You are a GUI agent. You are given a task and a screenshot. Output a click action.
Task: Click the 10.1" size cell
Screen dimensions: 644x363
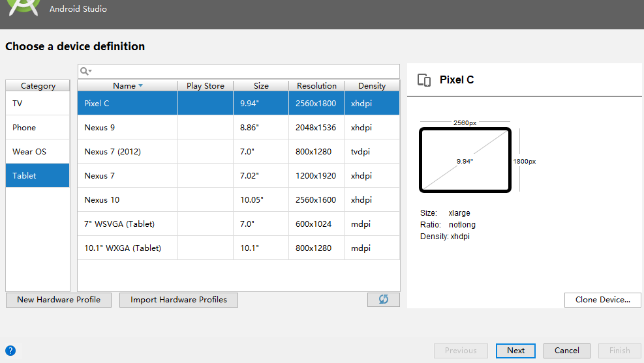261,248
